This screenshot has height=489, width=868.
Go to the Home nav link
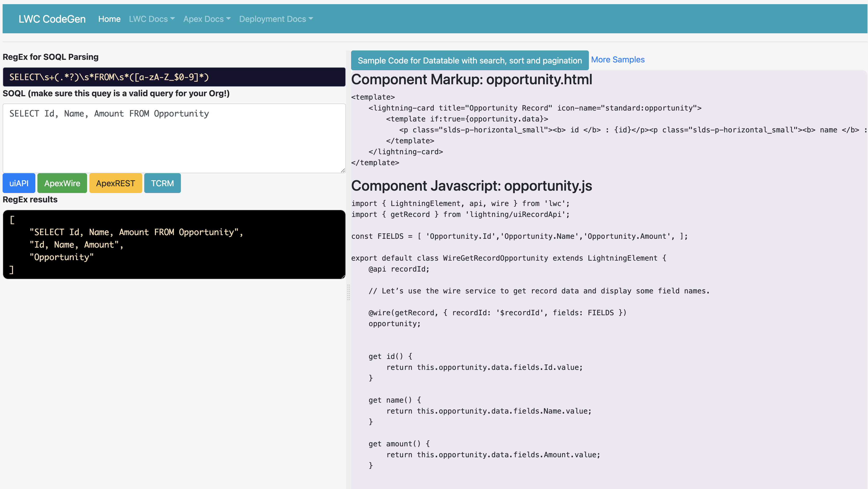tap(109, 19)
